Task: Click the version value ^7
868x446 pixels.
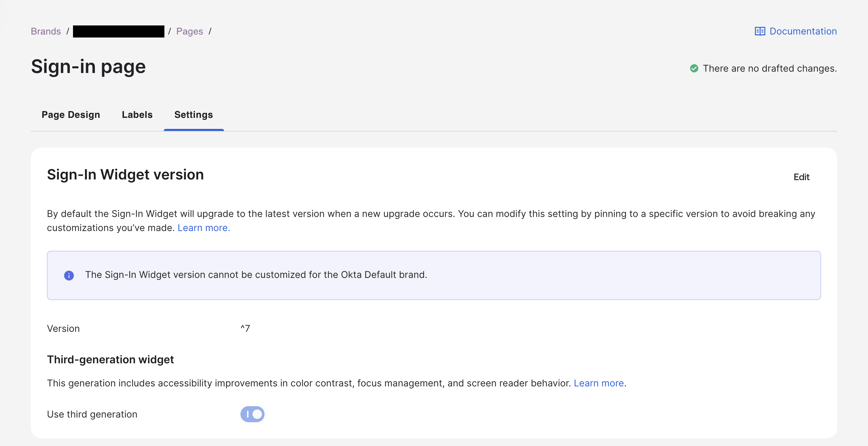Action: [245, 328]
